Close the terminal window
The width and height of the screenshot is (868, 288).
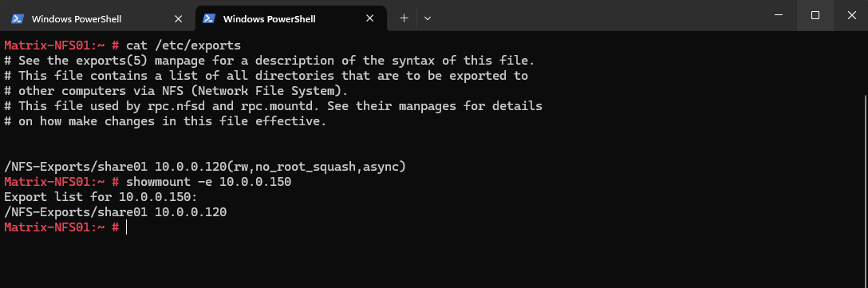[851, 15]
